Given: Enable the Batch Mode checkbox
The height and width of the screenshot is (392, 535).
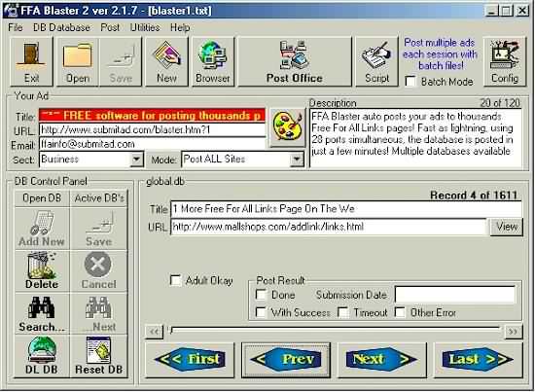Looking at the screenshot, I should point(410,82).
